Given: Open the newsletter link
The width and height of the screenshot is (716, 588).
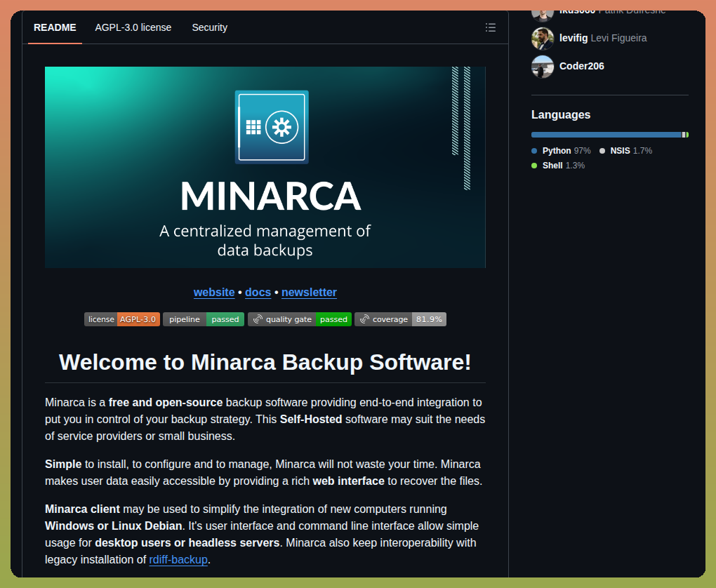Looking at the screenshot, I should (x=309, y=292).
